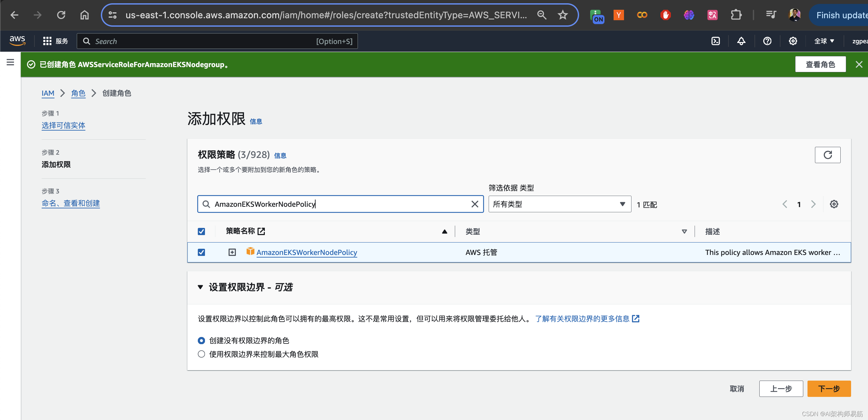868x420 pixels.
Task: Click the Cancel button
Action: pyautogui.click(x=737, y=389)
